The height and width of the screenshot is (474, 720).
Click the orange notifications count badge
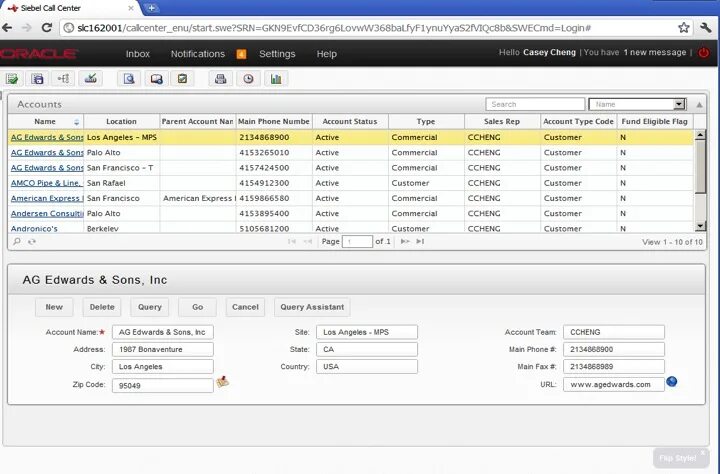point(242,54)
